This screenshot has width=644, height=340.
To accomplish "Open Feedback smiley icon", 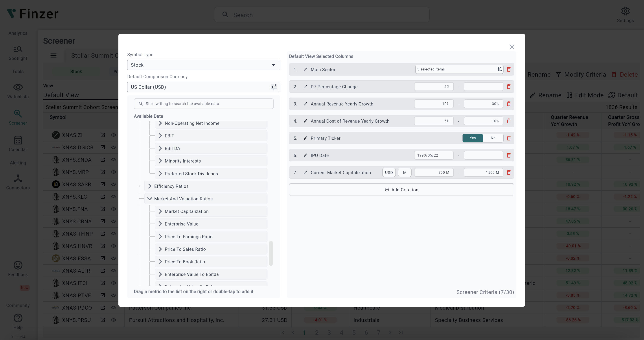I will (18, 265).
